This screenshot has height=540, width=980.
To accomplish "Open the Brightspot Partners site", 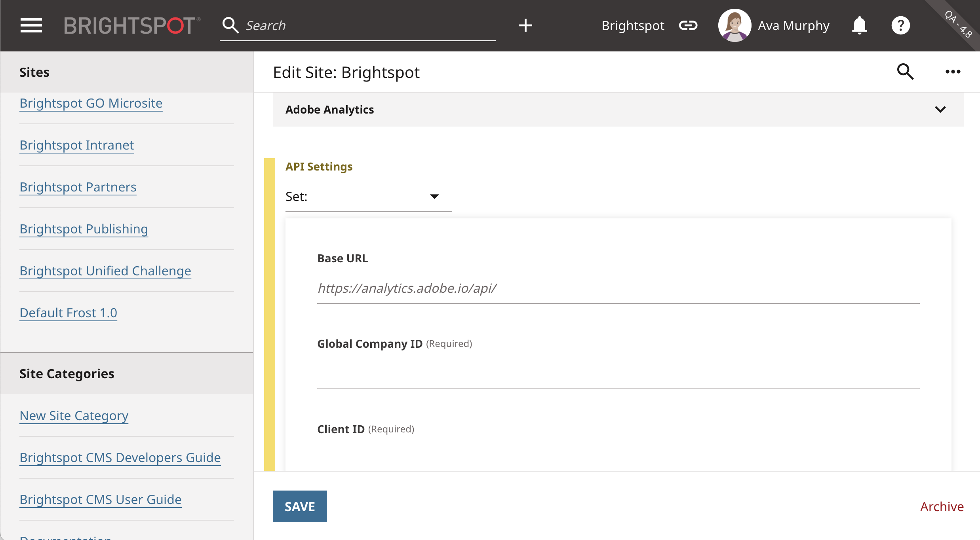I will 78,187.
